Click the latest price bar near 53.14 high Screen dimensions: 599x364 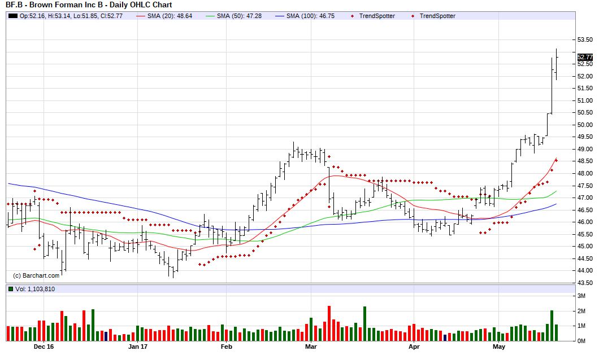point(556,64)
